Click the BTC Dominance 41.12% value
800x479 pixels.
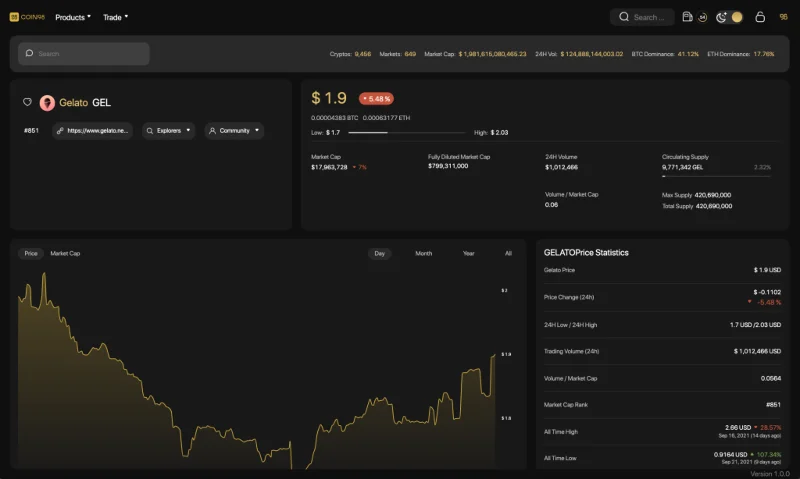coord(688,54)
